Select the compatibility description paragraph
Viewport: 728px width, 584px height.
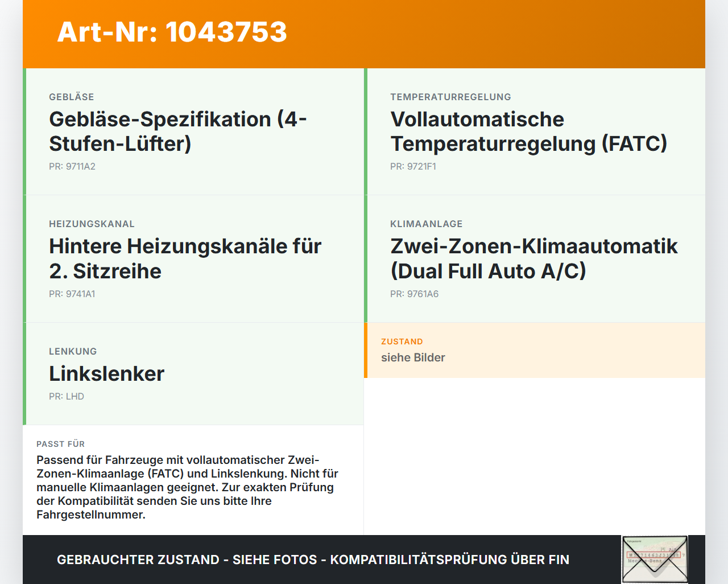click(x=188, y=487)
